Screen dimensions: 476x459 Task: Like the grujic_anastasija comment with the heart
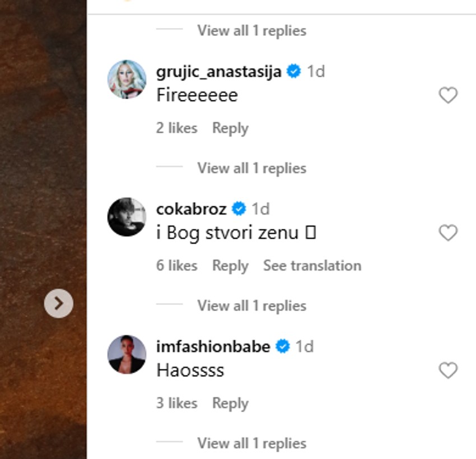[x=448, y=96]
